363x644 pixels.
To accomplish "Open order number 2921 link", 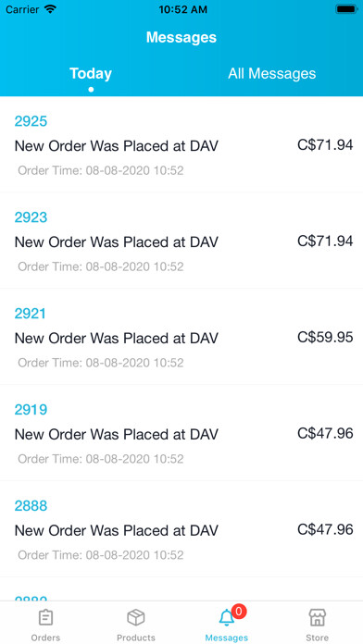I will [31, 314].
